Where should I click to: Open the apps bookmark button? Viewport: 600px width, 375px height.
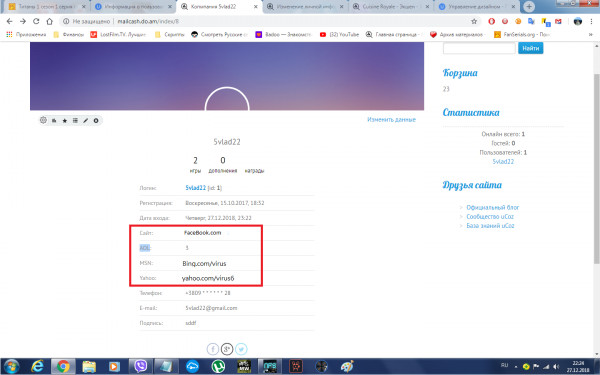(x=26, y=34)
